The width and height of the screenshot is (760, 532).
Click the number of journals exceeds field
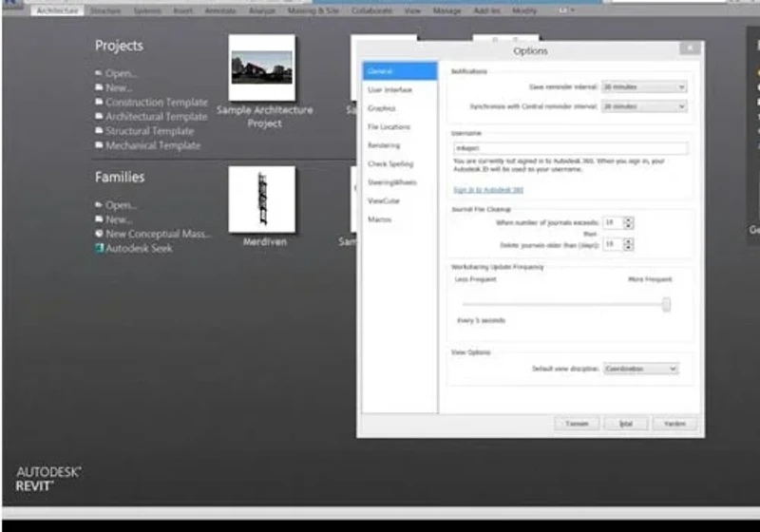click(x=613, y=222)
